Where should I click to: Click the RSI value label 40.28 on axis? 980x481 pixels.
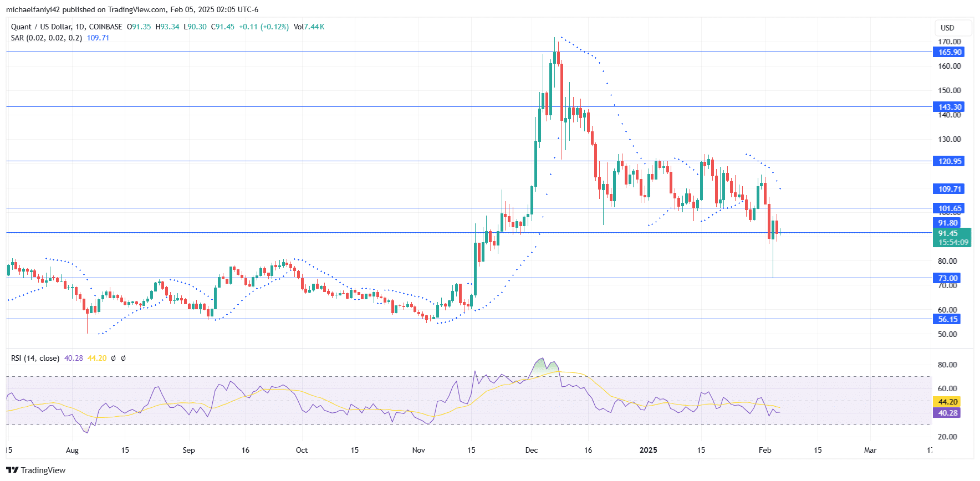pyautogui.click(x=948, y=413)
